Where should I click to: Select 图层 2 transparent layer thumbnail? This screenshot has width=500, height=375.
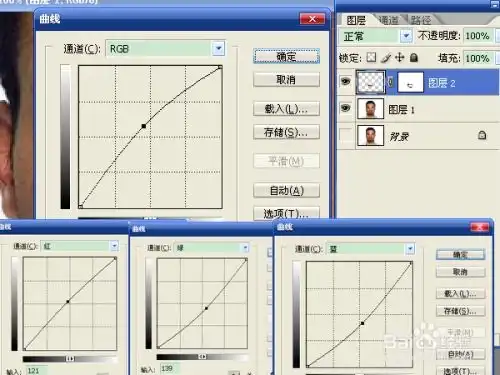[370, 82]
